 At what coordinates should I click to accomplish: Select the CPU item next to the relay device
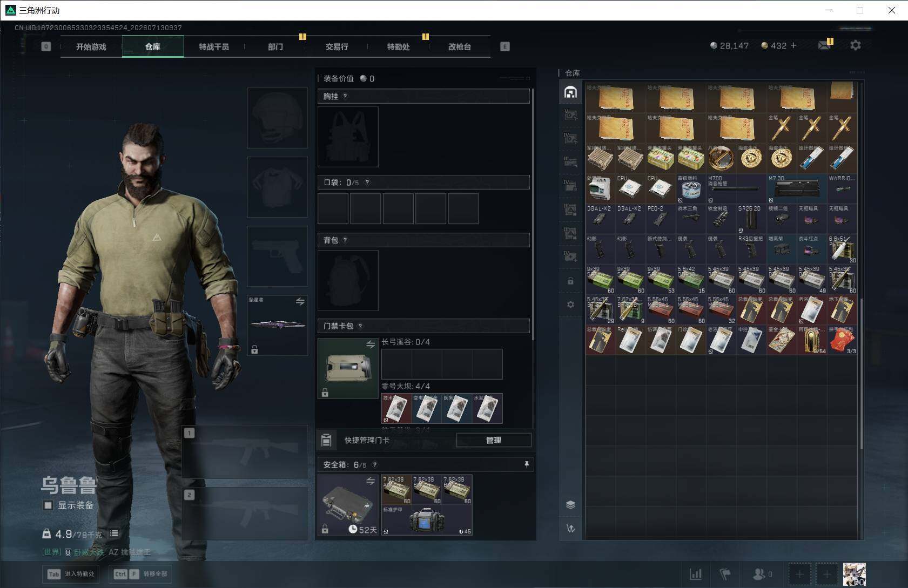(x=630, y=188)
